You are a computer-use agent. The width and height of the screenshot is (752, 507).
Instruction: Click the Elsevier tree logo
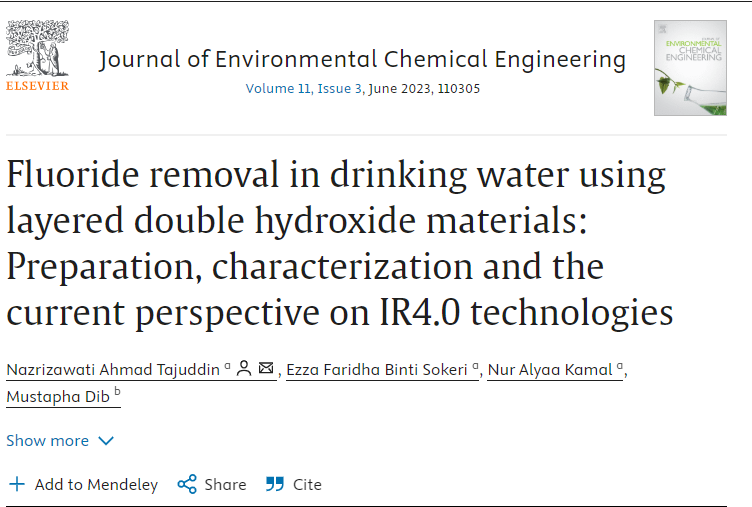pyautogui.click(x=37, y=47)
